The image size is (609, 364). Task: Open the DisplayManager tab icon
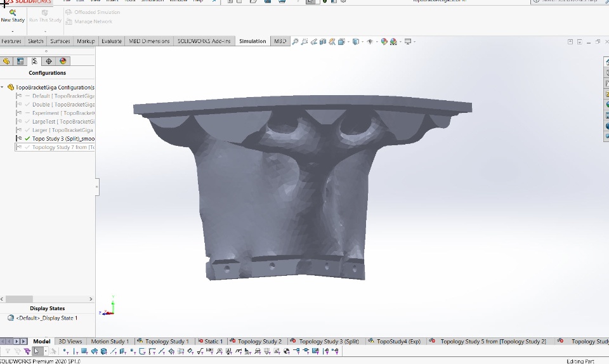pyautogui.click(x=63, y=61)
